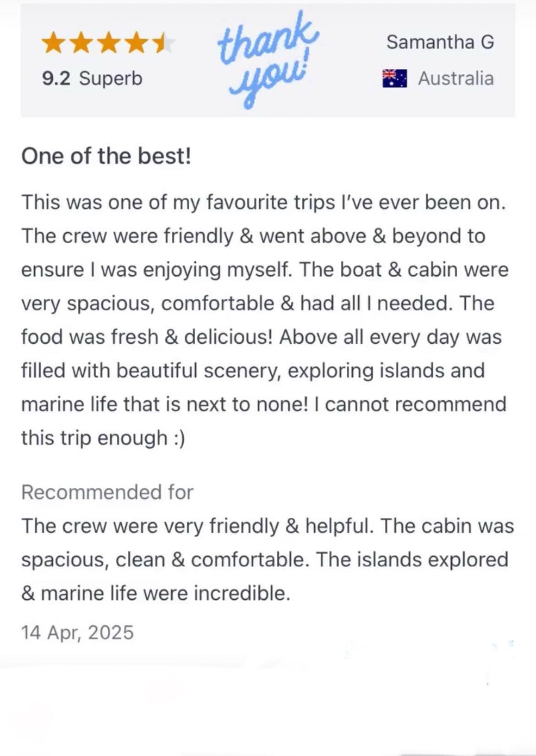
Task: Click the Australia country label
Action: tap(456, 78)
